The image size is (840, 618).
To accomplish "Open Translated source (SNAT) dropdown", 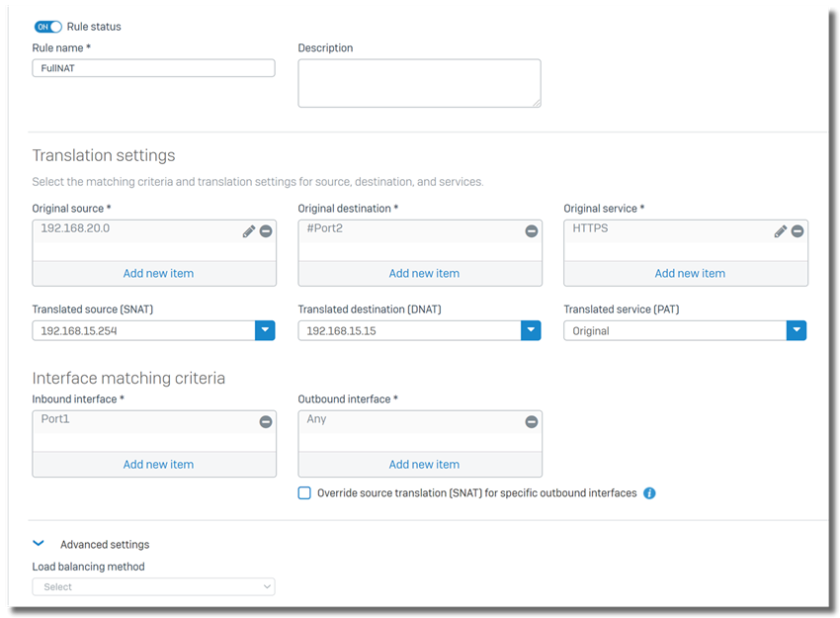I will pos(265,330).
